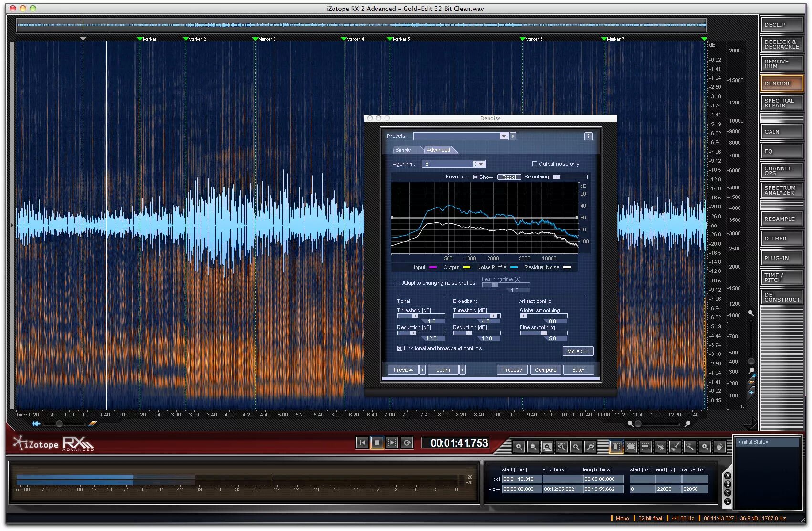
Task: Click the Reset envelope button
Action: [509, 177]
